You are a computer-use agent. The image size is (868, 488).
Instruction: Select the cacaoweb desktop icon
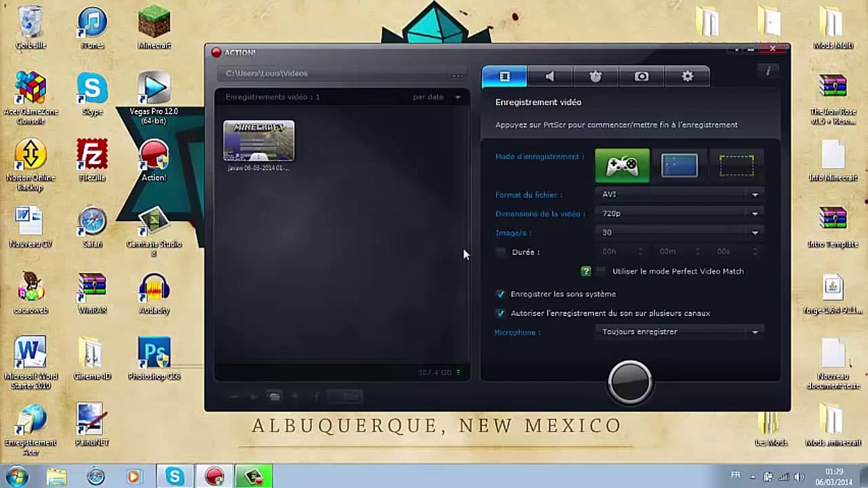click(31, 293)
